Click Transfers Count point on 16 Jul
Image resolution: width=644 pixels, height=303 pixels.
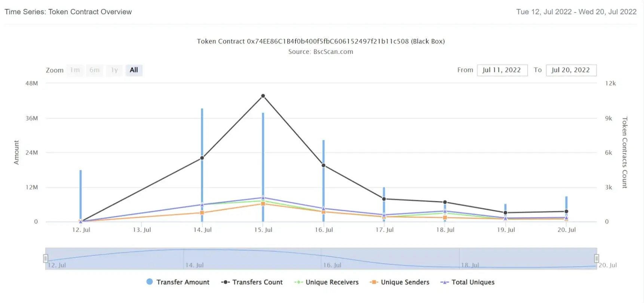click(x=323, y=165)
